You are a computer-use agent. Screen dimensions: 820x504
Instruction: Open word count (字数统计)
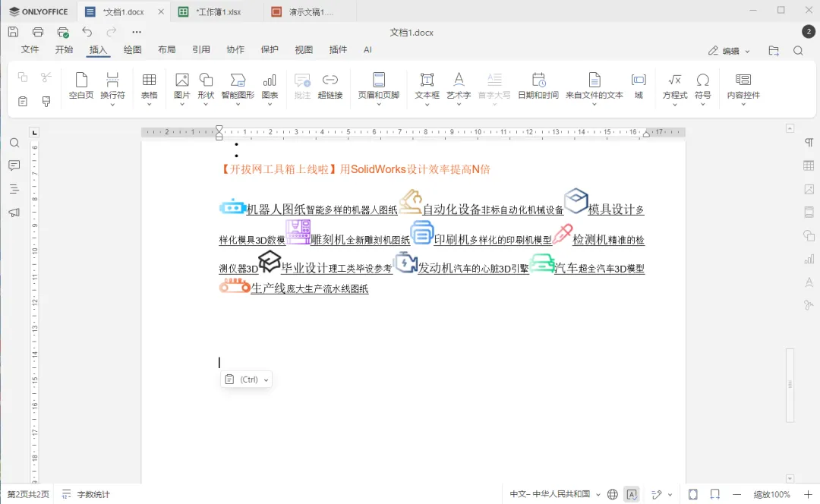pyautogui.click(x=87, y=494)
